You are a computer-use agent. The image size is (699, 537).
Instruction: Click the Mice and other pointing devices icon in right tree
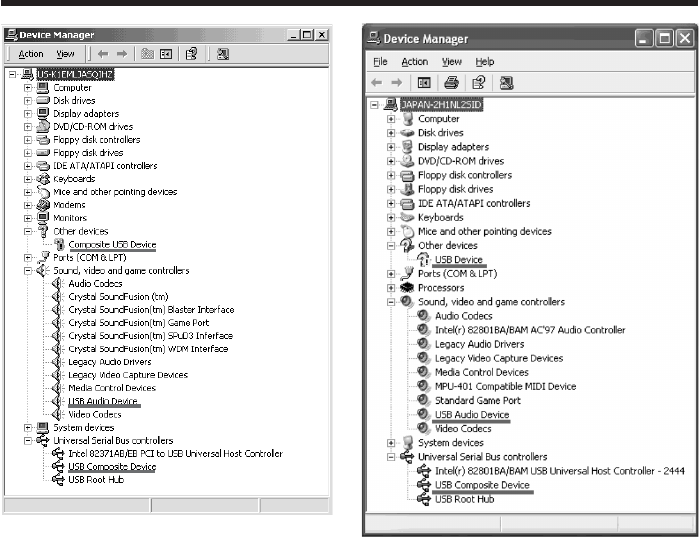[x=407, y=231]
